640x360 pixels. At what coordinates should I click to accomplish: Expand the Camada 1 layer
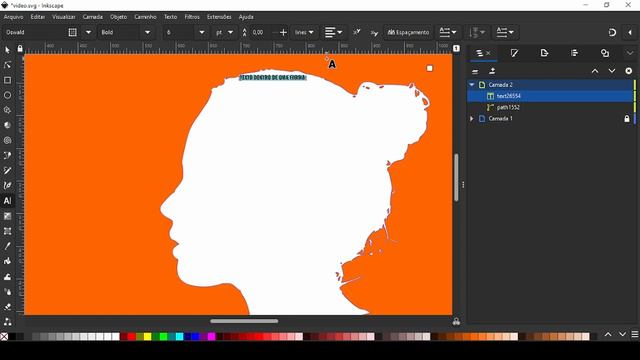pyautogui.click(x=472, y=119)
